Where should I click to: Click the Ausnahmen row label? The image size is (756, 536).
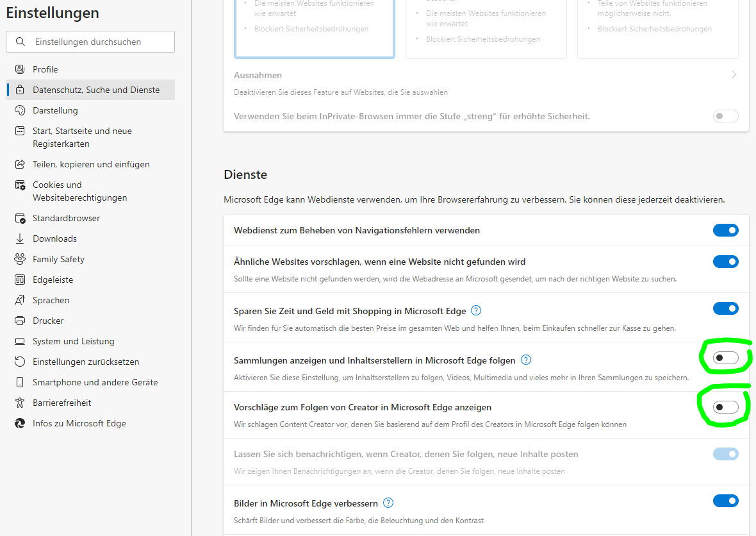[258, 75]
